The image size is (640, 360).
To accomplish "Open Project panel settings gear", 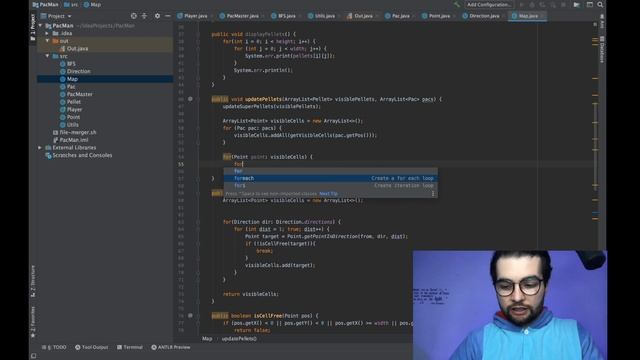I will tap(157, 16).
